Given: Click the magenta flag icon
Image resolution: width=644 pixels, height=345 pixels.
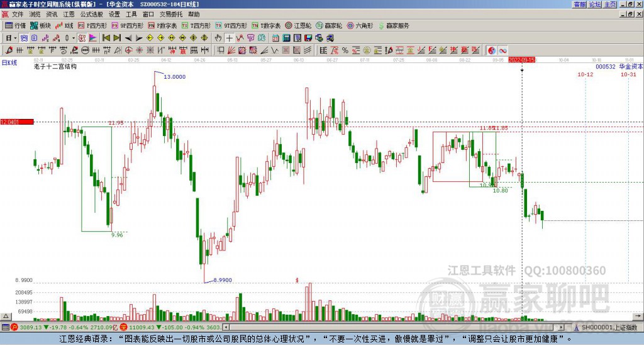Looking at the screenshot, I should (93, 38).
